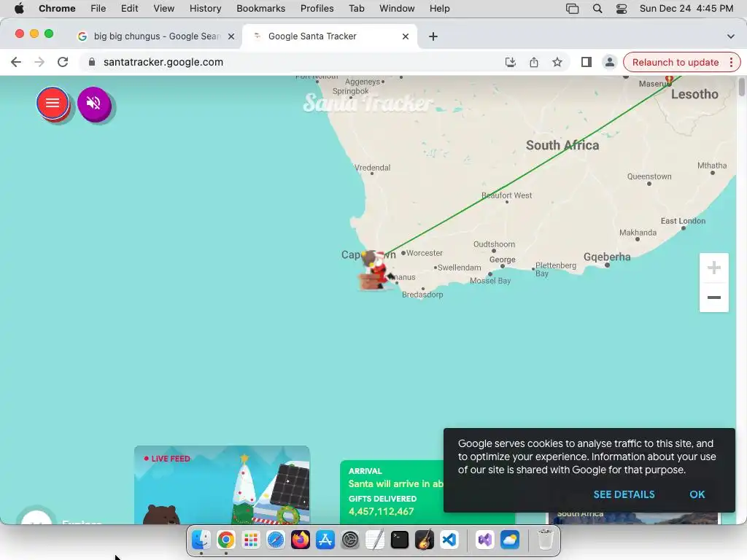Open the red hamburger menu button
Image resolution: width=747 pixels, height=560 pixels.
click(53, 103)
